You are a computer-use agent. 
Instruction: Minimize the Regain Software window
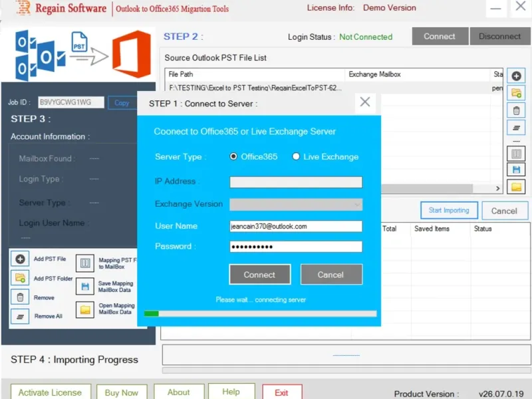[495, 8]
